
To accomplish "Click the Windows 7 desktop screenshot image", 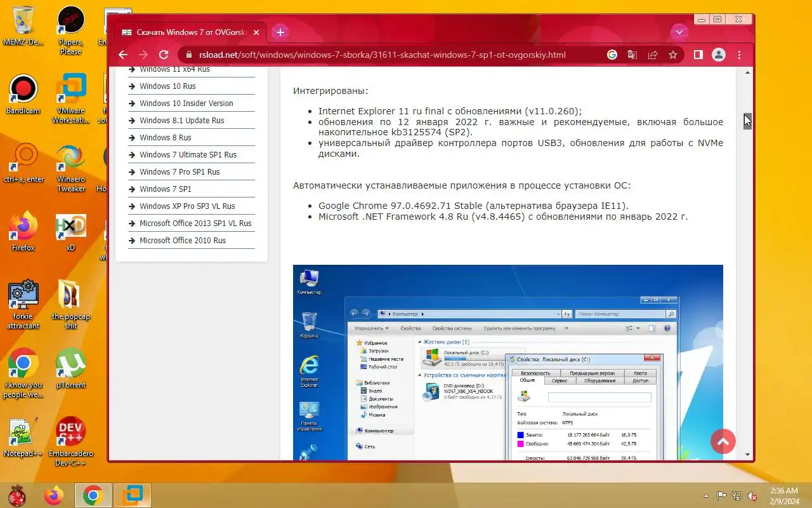I will pyautogui.click(x=507, y=363).
